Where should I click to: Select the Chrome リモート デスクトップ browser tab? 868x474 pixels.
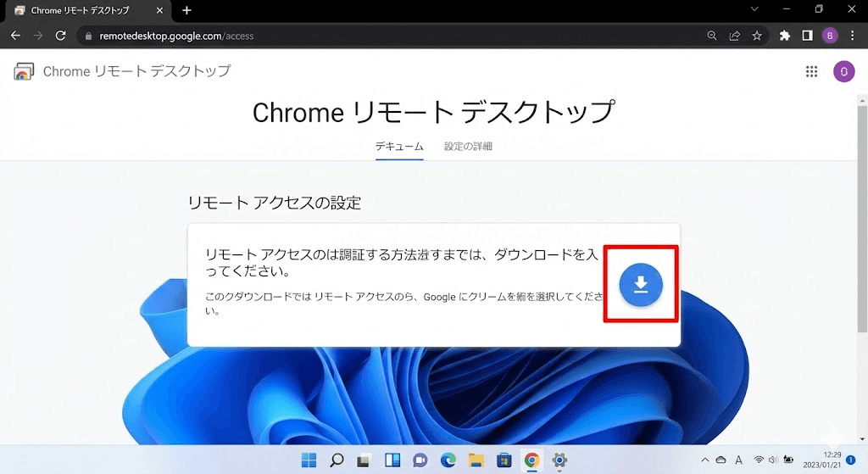click(x=88, y=10)
